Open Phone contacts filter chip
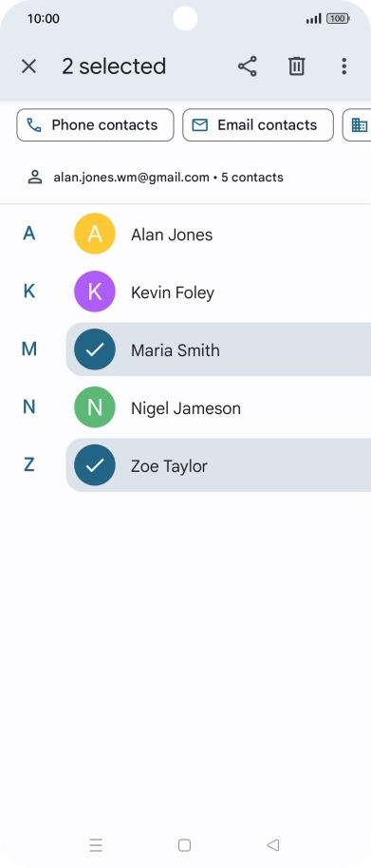The image size is (371, 868). 95,125
